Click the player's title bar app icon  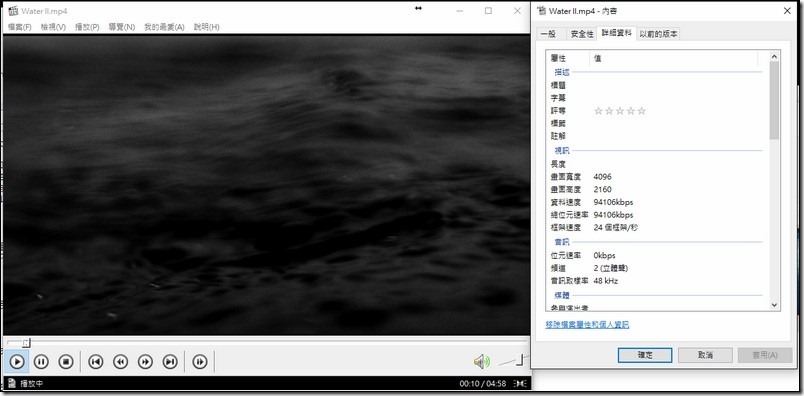[13, 10]
